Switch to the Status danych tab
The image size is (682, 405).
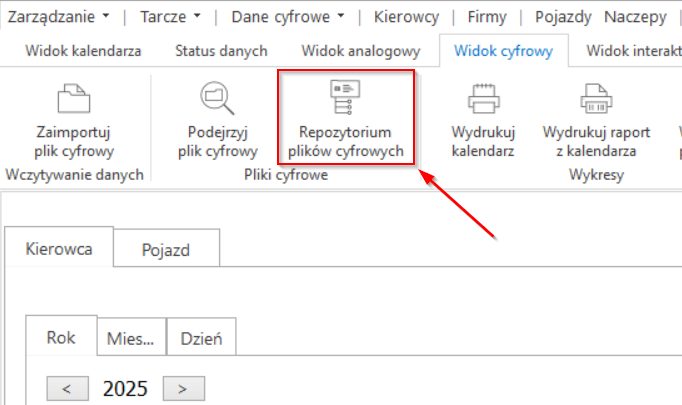click(x=221, y=51)
